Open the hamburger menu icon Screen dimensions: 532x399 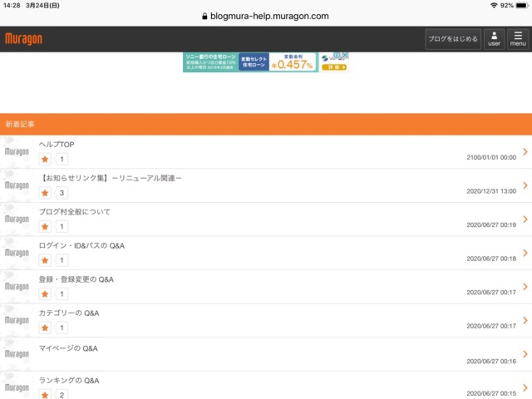pos(518,39)
